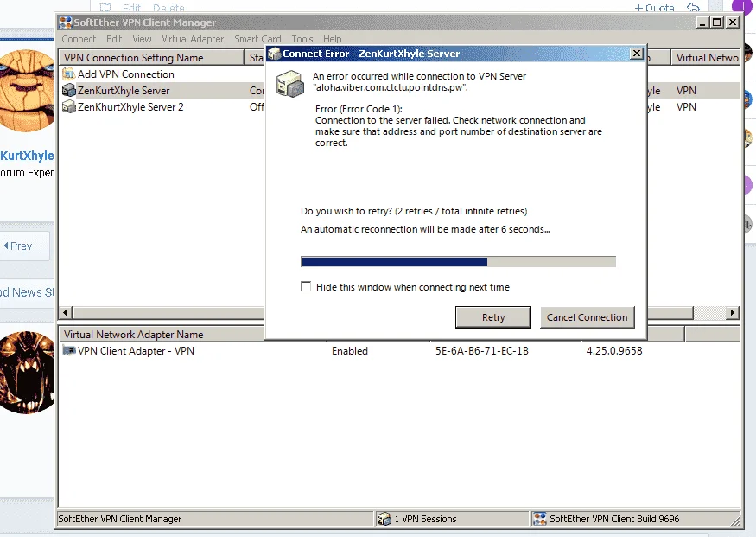Click the server address aloha.viber.com.ctctu.pointdns.pw text
This screenshot has width=756, height=537.
tap(390, 87)
